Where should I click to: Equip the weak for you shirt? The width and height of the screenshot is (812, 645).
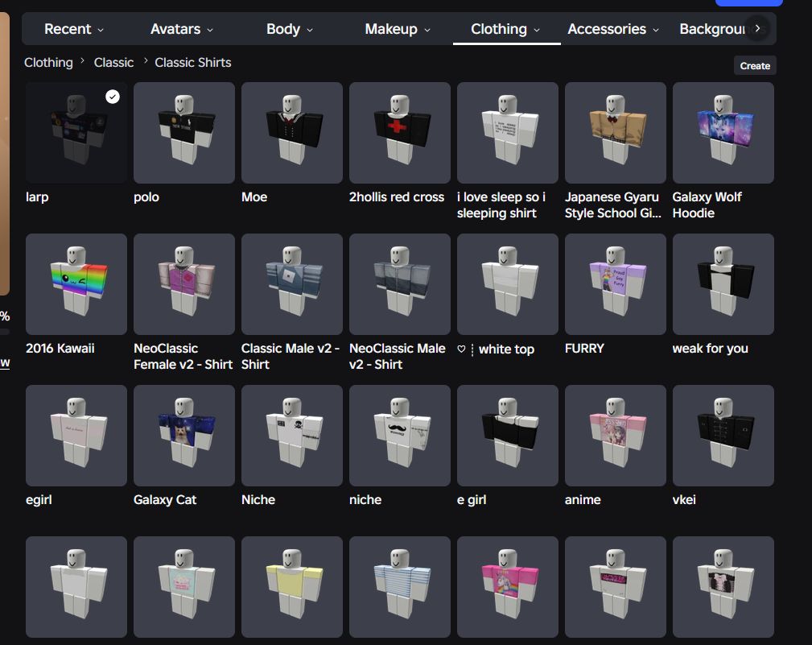pyautogui.click(x=723, y=284)
